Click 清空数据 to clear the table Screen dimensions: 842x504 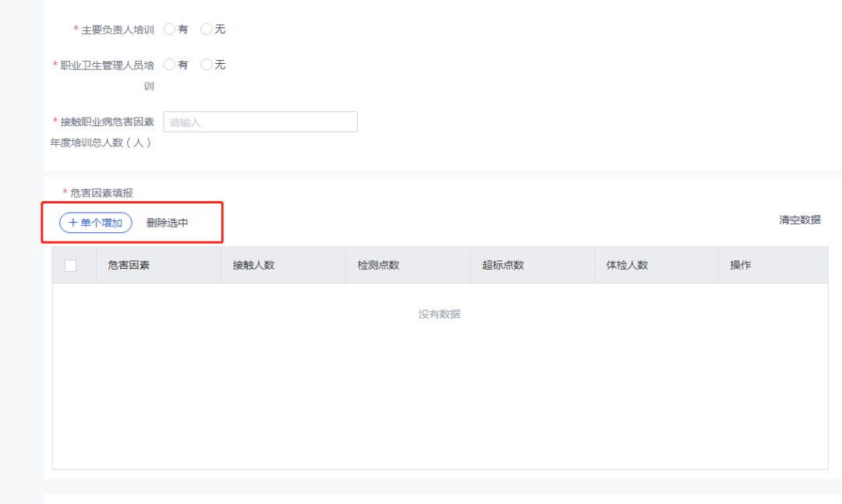799,220
